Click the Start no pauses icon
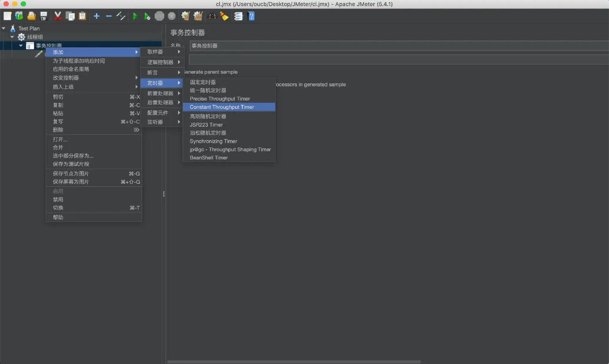Viewport: 609px width, 364px height. 147,16
